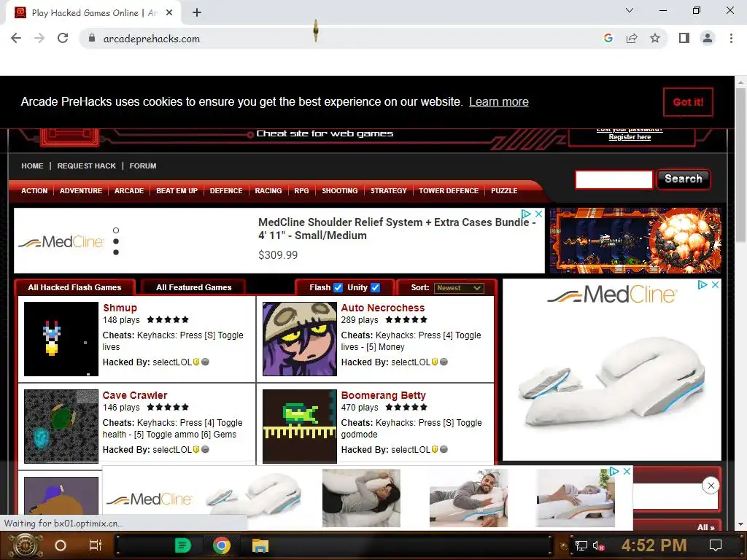
Task: View site info via the lock icon
Action: (92, 39)
